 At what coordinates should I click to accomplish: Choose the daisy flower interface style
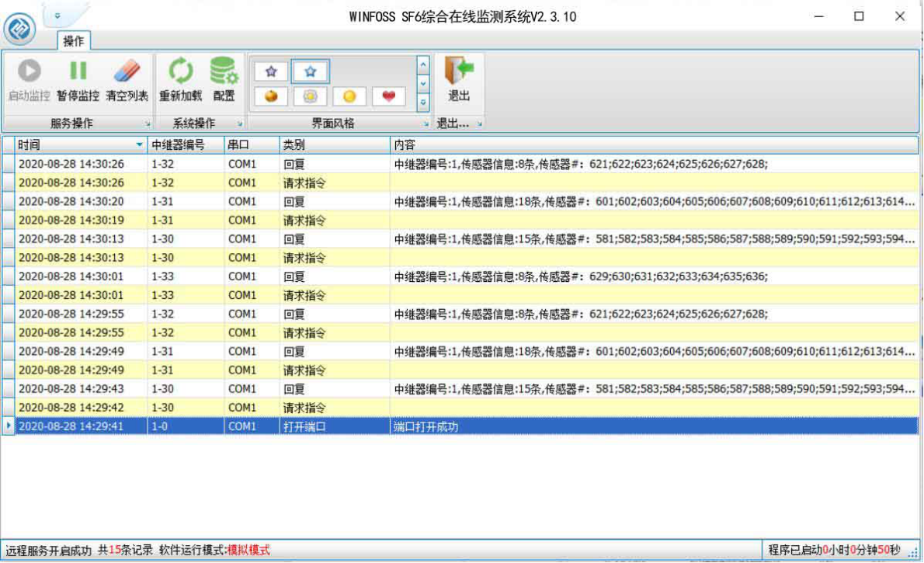311,96
